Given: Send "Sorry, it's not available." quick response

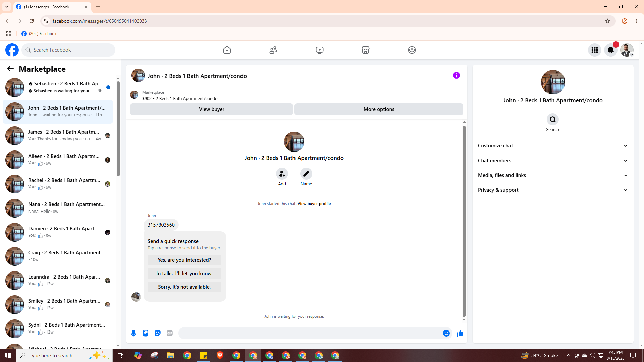Looking at the screenshot, I should pos(184,287).
